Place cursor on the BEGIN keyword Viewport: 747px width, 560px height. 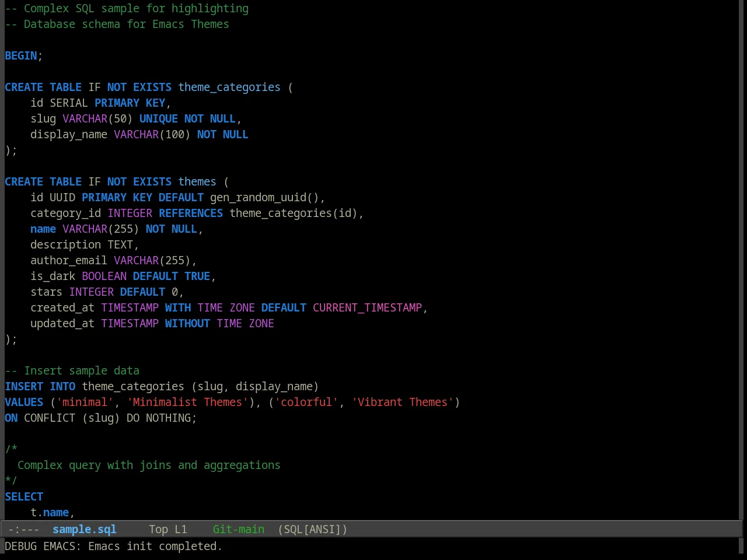21,55
